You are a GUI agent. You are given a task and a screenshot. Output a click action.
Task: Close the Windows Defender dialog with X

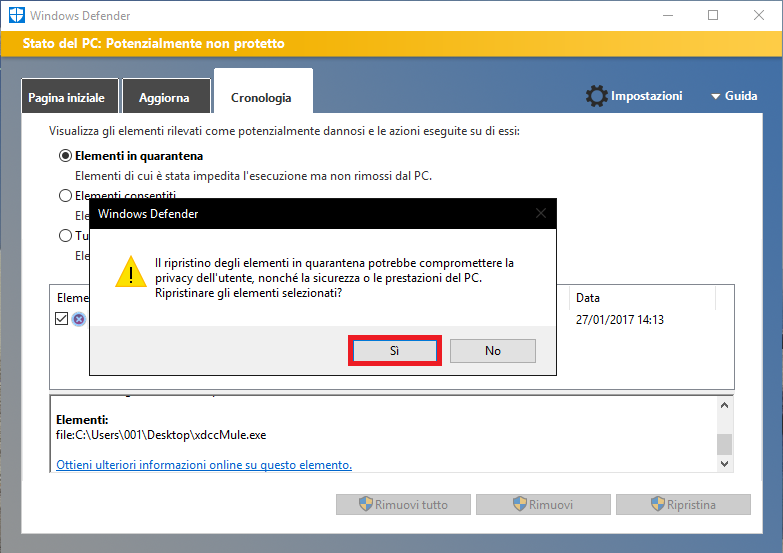[x=541, y=214]
